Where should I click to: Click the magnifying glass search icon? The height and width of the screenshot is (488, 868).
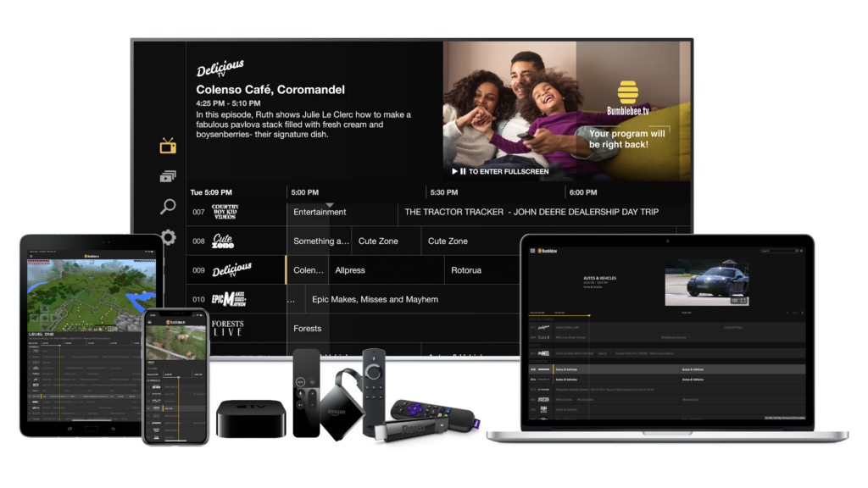[168, 207]
